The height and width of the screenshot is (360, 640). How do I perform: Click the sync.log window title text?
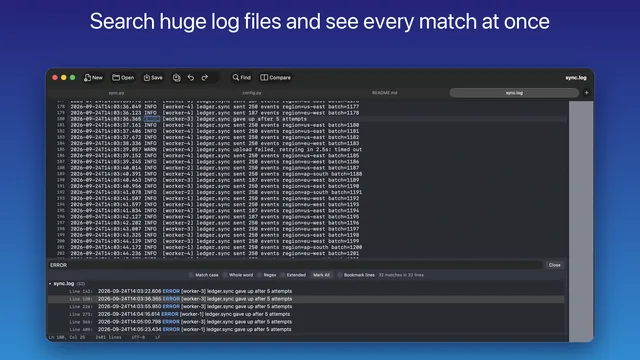click(x=576, y=78)
